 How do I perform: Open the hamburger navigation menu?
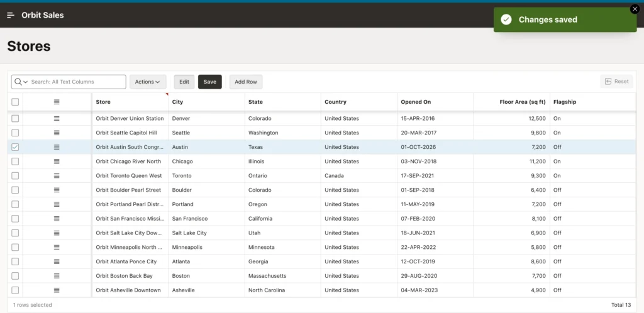coord(11,15)
